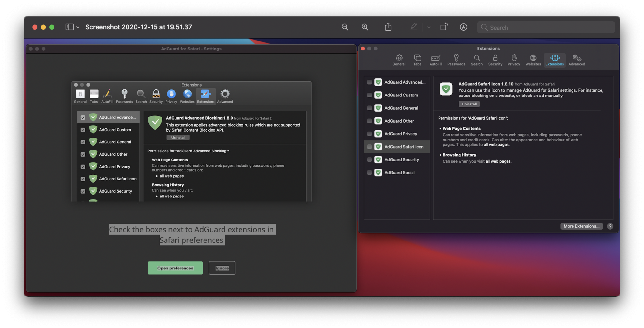
Task: Enable AdGuard Advanced checkbox in right window
Action: [369, 82]
